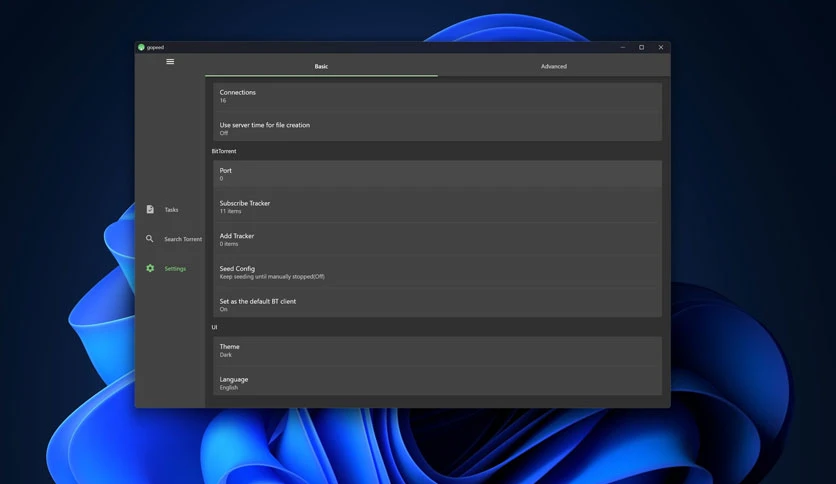Screen dimensions: 836x484
Task: Click the Search Torrent magnifier icon
Action: click(150, 239)
